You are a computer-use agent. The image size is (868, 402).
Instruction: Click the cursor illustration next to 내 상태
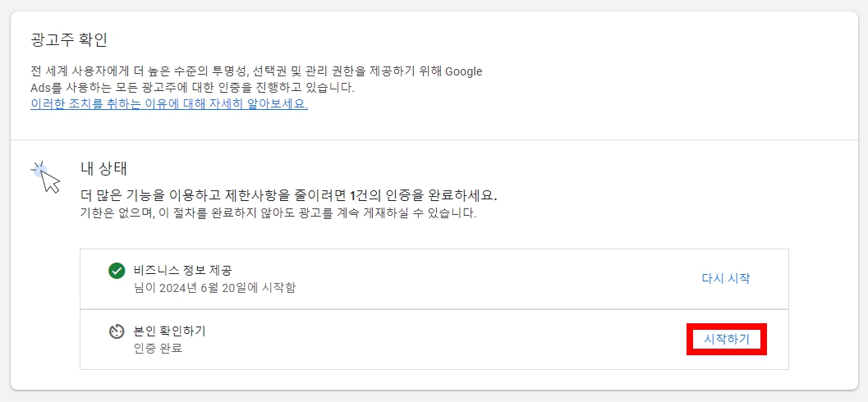tap(47, 176)
